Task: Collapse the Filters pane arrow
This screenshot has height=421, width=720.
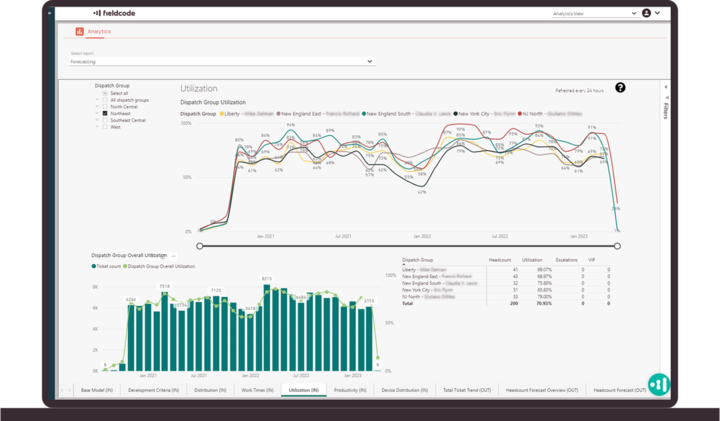Action: [666, 88]
